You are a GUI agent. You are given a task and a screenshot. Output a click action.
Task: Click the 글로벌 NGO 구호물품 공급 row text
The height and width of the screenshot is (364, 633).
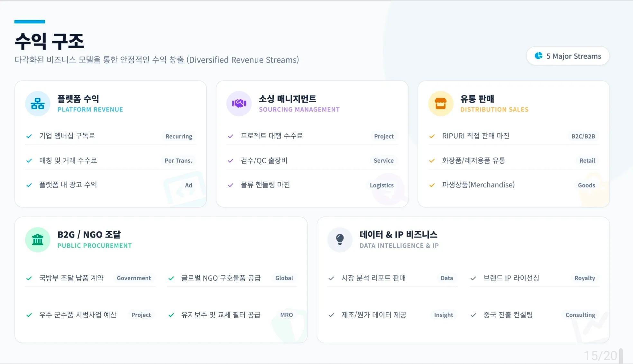(221, 278)
